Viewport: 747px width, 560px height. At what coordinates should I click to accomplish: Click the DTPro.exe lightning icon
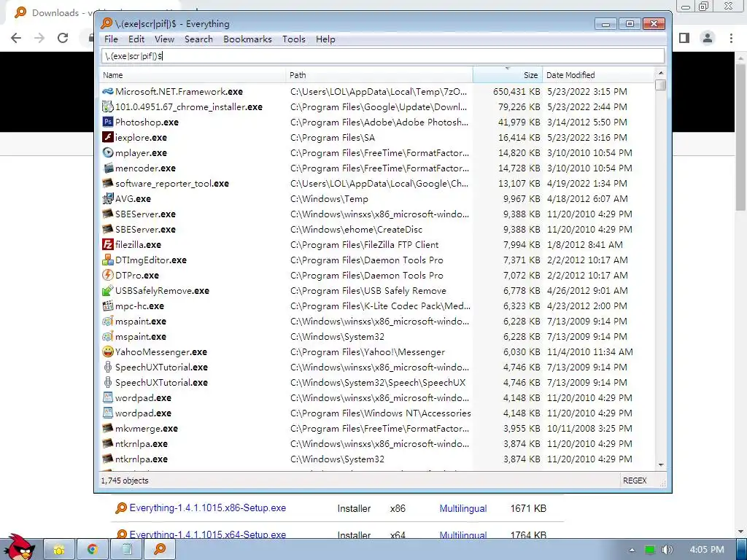pos(108,275)
